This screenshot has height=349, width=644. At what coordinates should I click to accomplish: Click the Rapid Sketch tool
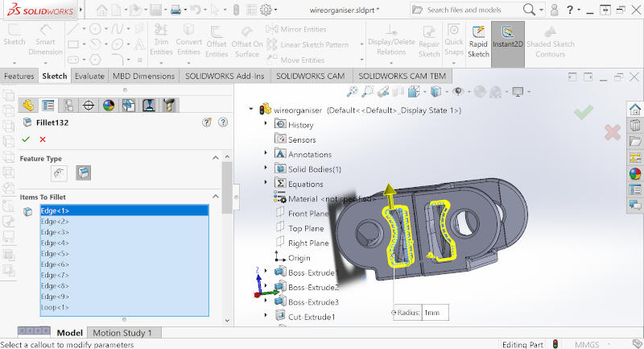coord(478,43)
